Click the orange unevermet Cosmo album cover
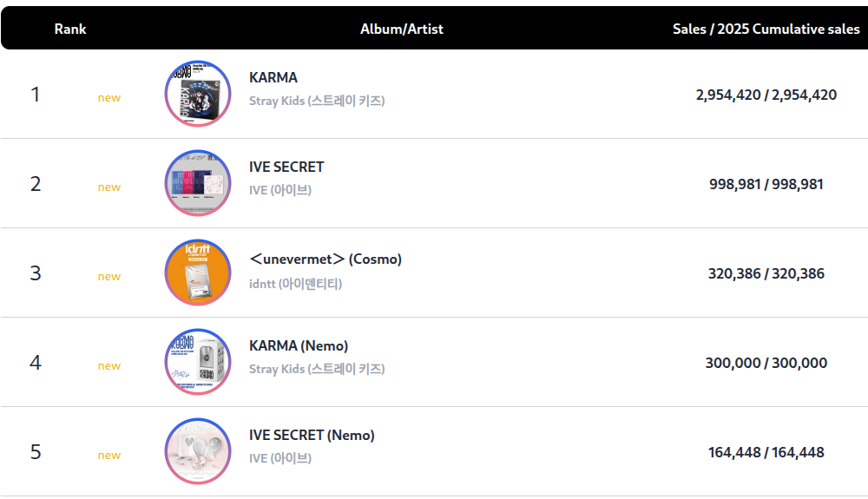Screen dimensions: 868x499 tap(198, 272)
